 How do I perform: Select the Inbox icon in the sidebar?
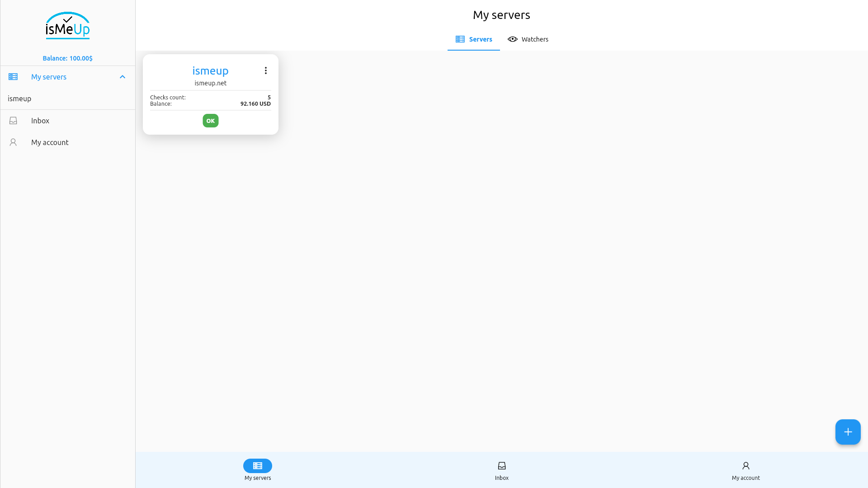[13, 120]
